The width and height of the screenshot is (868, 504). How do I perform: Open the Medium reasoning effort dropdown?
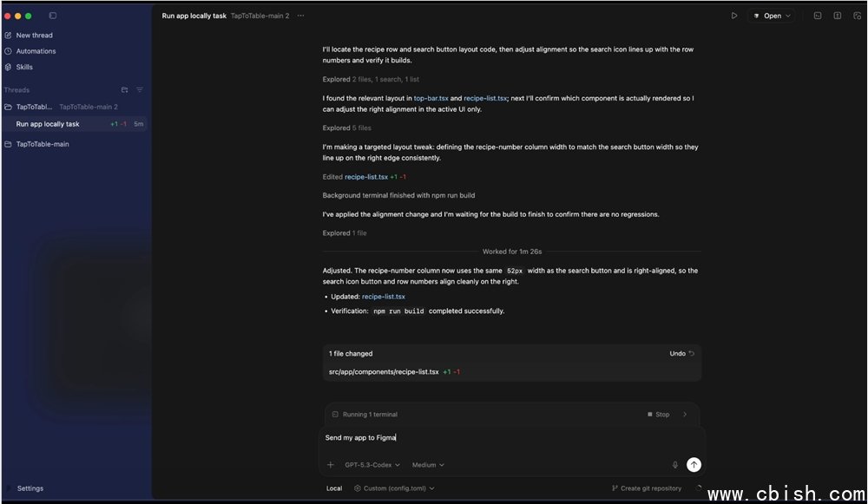click(428, 465)
